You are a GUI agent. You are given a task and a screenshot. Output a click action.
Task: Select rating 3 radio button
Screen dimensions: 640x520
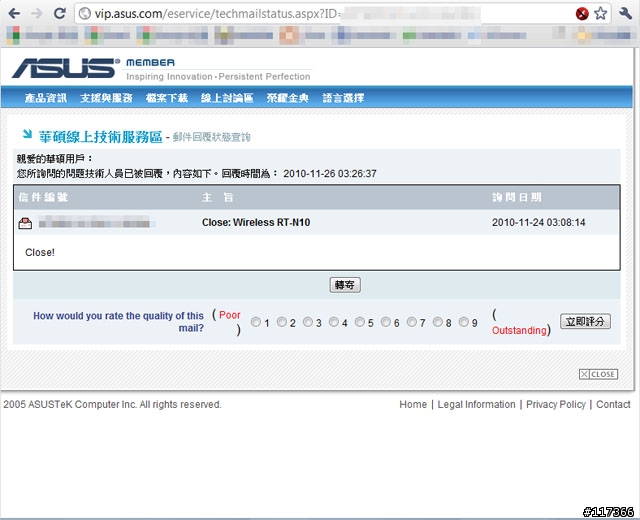(308, 322)
